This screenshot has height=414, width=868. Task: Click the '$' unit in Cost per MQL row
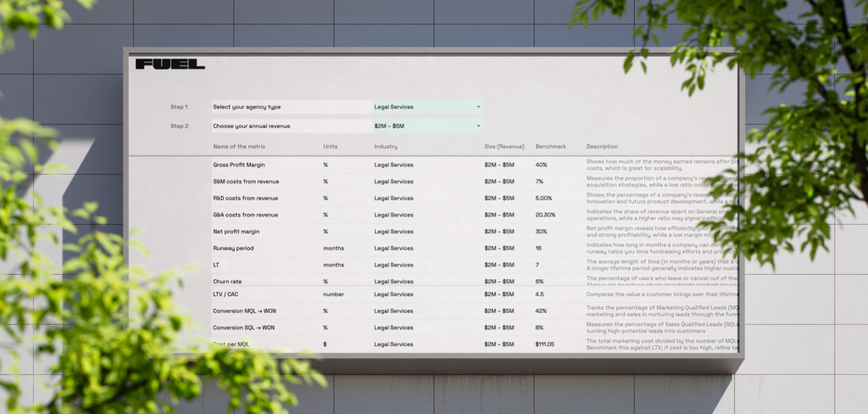[x=325, y=344]
